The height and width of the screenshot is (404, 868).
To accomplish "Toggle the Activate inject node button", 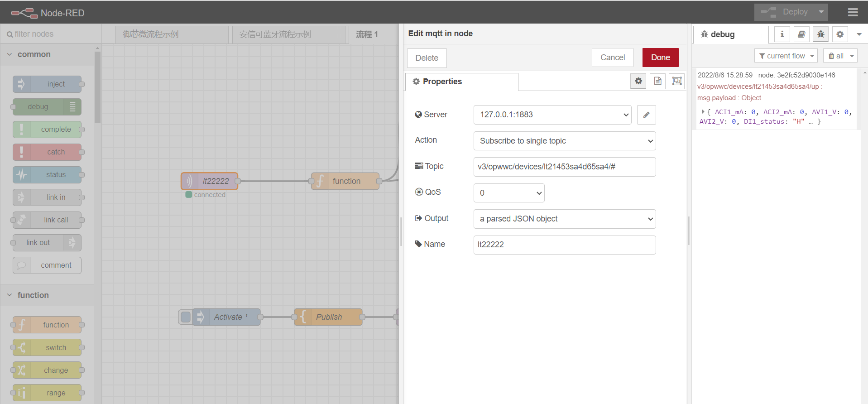I will (x=186, y=317).
